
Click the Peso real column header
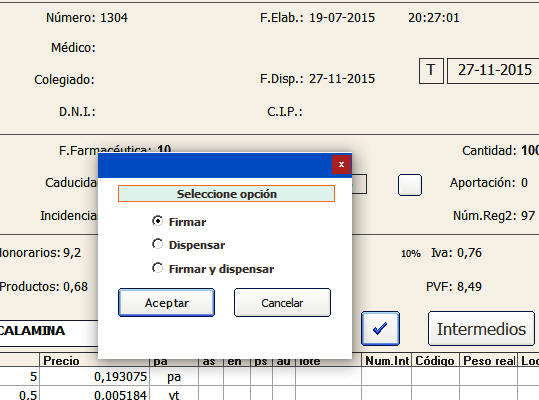[x=488, y=361]
